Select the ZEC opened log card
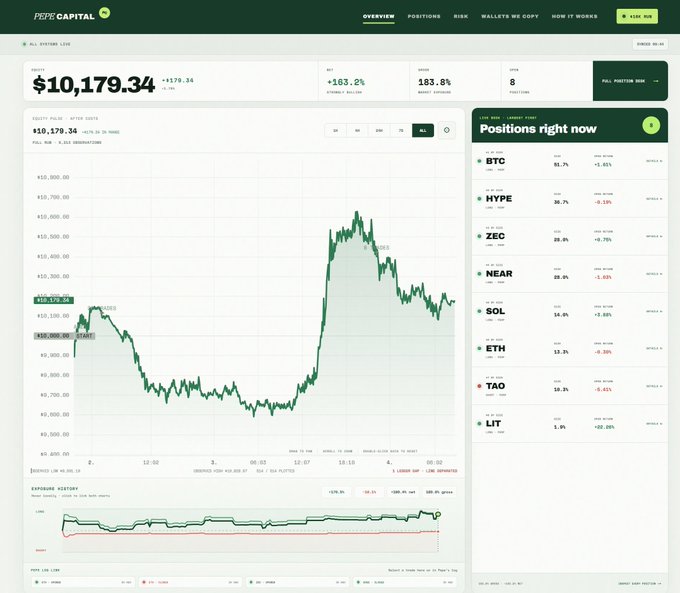 298,582
